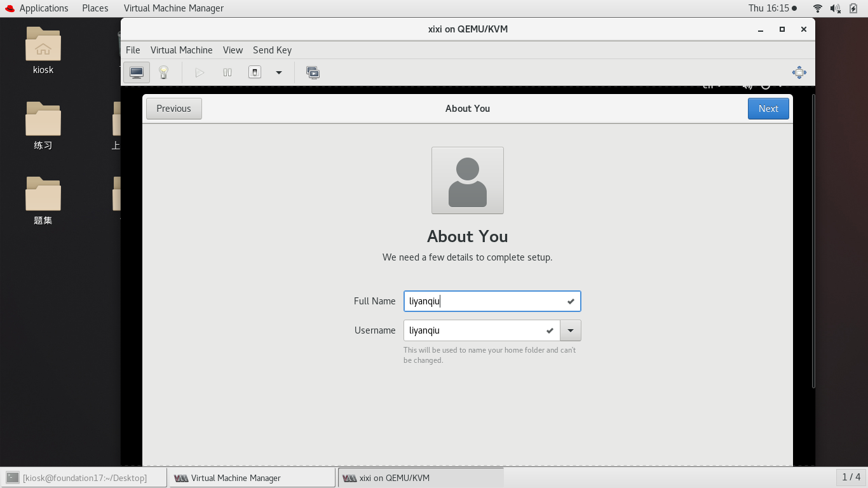Click the Run virtual machine button
This screenshot has height=488, width=868.
pyautogui.click(x=200, y=72)
